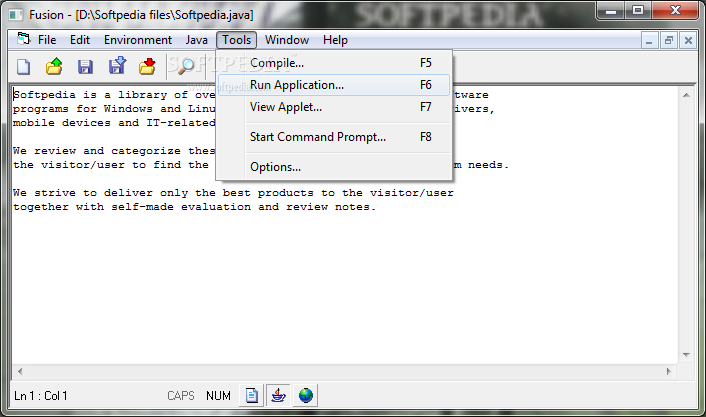The width and height of the screenshot is (706, 417).
Task: Click the Save As floppy-with-arrow icon
Action: (117, 66)
